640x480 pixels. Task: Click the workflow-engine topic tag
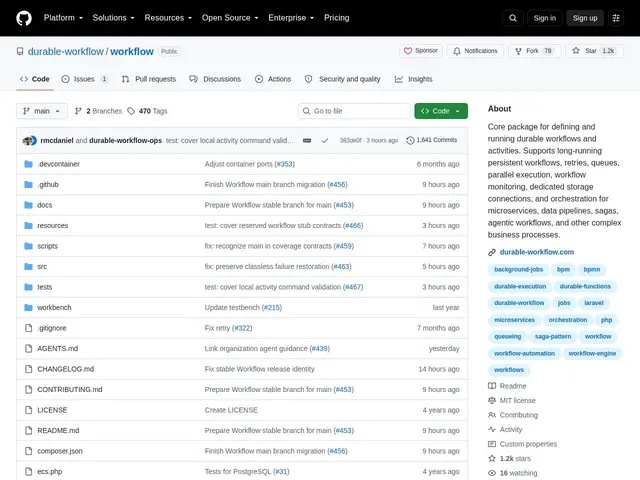tap(592, 353)
